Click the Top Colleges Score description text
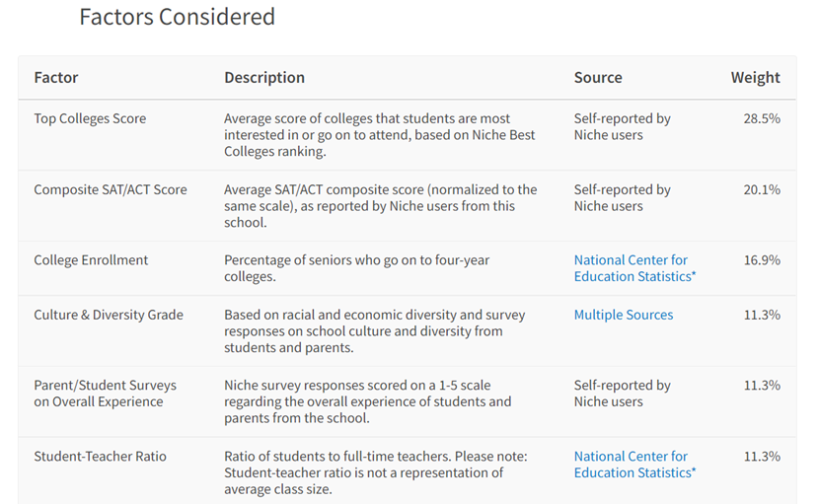Viewport: 819px width, 504px height. (380, 135)
